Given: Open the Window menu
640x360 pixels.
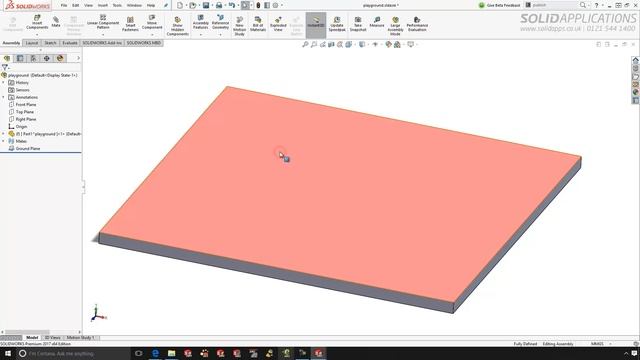Looking at the screenshot, I should pos(134,5).
